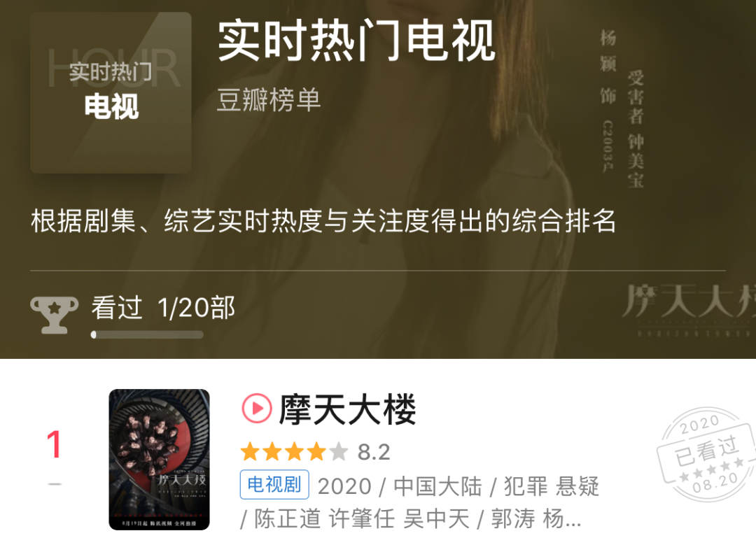
Task: Tap the 8.2 rating score
Action: pyautogui.click(x=374, y=452)
